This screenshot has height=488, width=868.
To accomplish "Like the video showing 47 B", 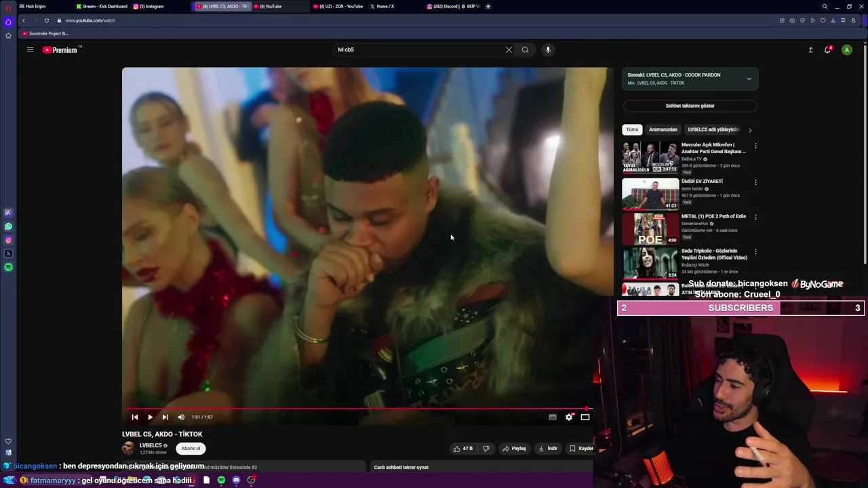I will pyautogui.click(x=463, y=448).
